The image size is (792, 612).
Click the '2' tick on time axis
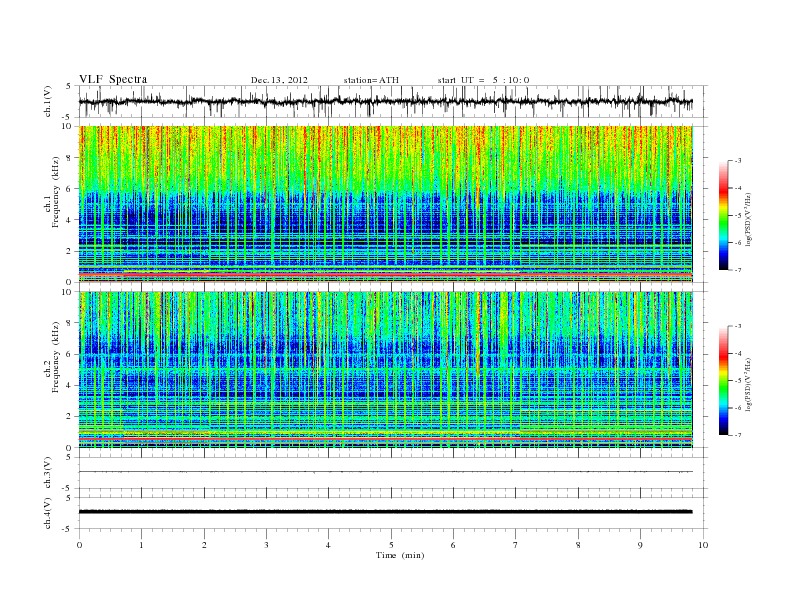(204, 545)
